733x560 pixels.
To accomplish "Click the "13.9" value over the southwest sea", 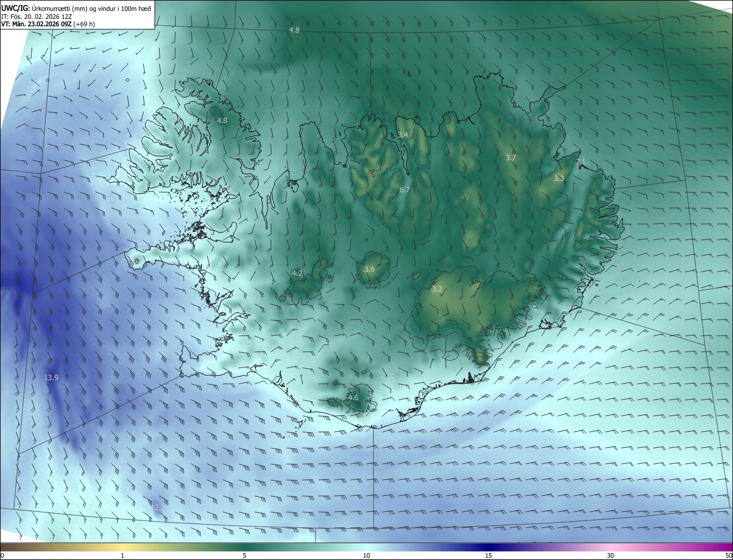I will pos(51,378).
